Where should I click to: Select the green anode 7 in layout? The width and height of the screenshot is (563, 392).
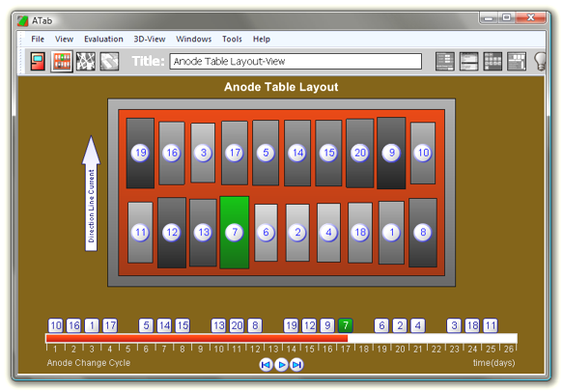pos(235,233)
